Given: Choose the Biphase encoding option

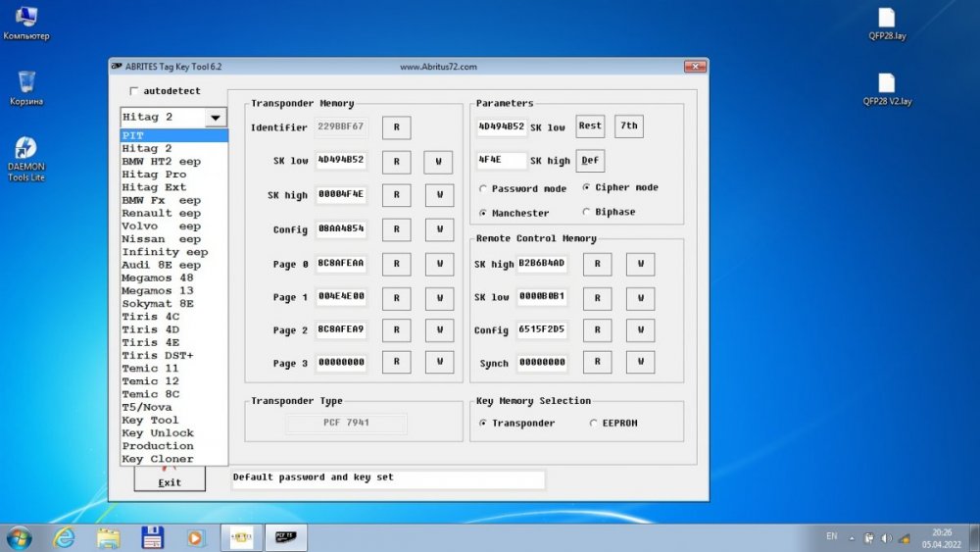Looking at the screenshot, I should 587,212.
